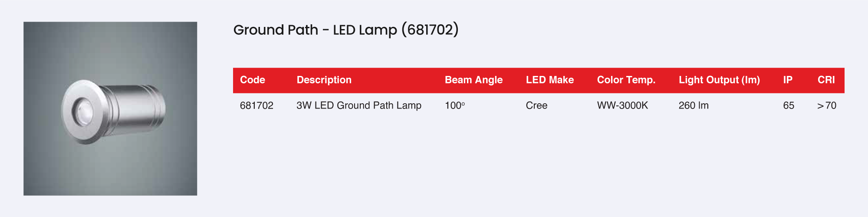Select 3W LED Ground Path Lamp text

[x=358, y=105]
